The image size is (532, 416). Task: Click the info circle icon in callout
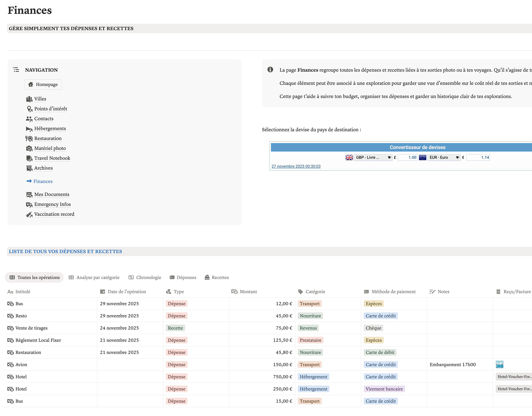tap(270, 70)
